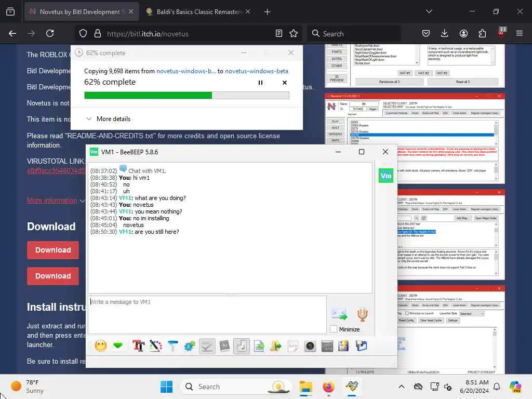Open the novetus-windows-b... source link
The width and height of the screenshot is (532, 399).
[x=186, y=71]
